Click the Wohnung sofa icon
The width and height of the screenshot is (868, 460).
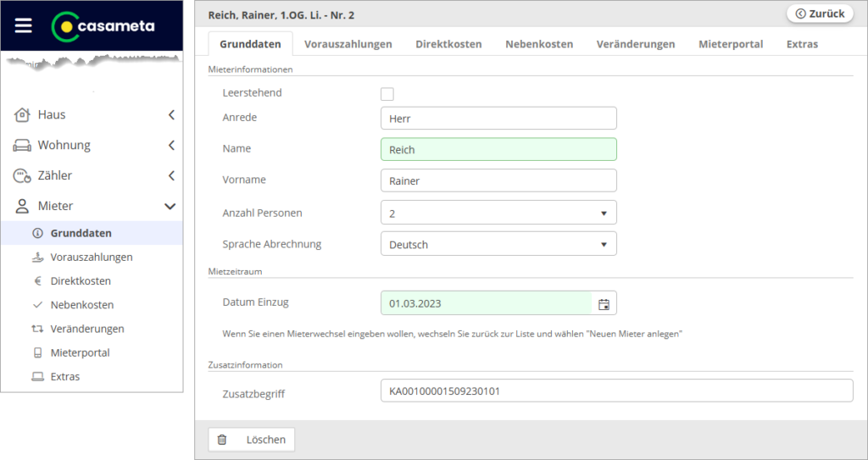(21, 145)
